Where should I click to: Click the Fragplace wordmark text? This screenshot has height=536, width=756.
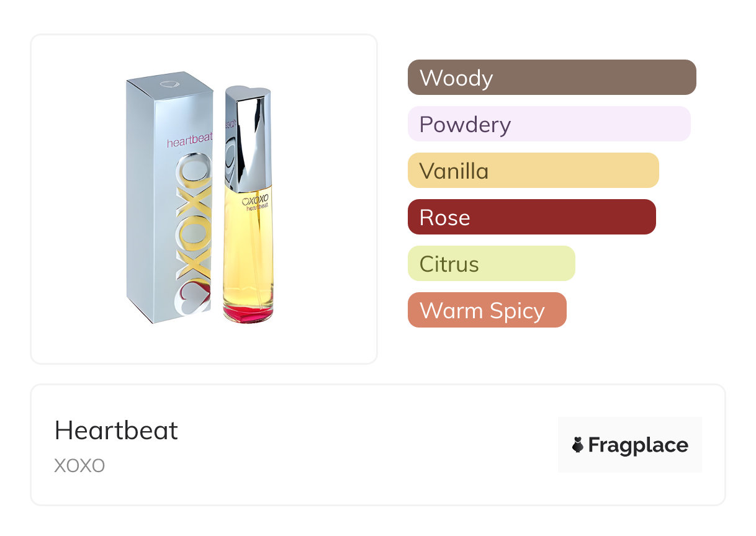638,445
